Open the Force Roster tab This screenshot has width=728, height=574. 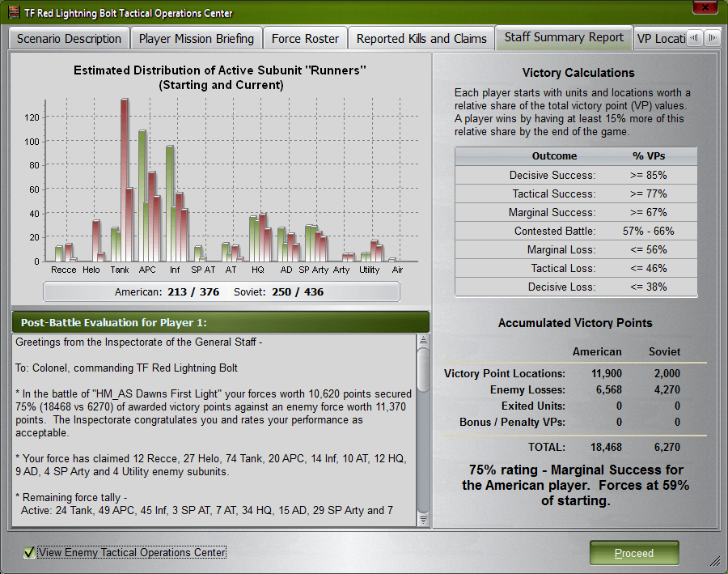click(x=305, y=39)
